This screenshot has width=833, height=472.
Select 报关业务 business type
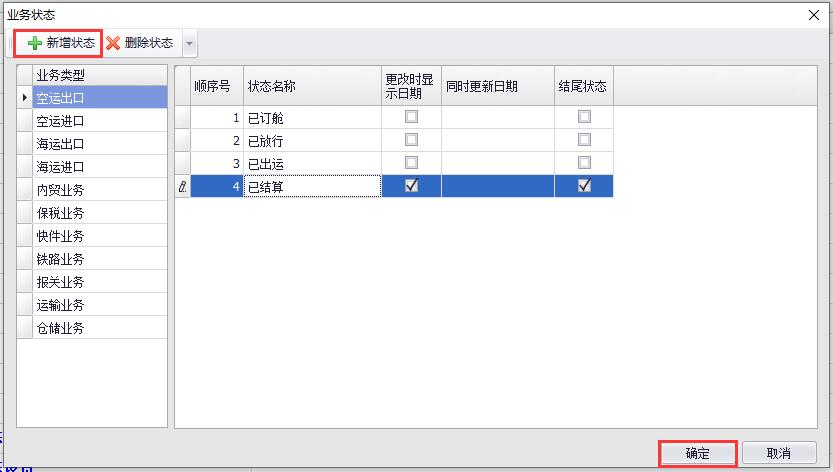(x=60, y=282)
